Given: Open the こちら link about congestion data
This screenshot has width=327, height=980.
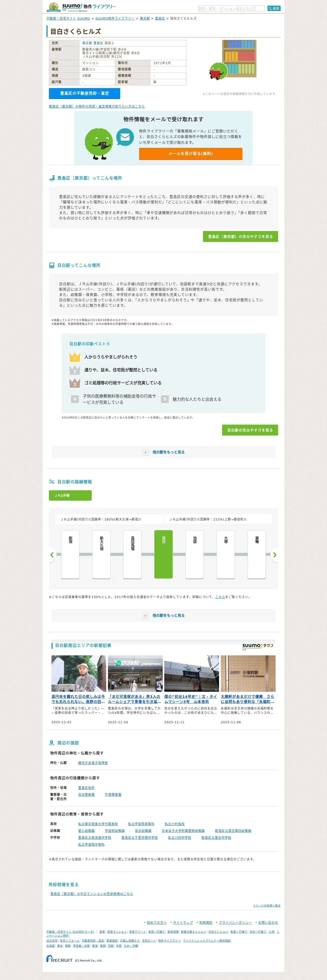Looking at the screenshot, I should 220,597.
